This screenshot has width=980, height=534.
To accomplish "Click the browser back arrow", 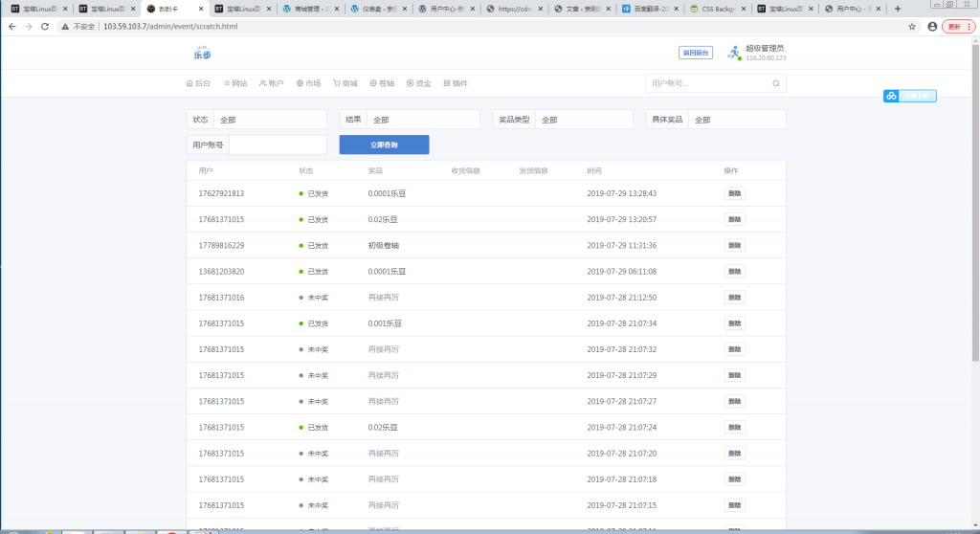I will point(11,27).
